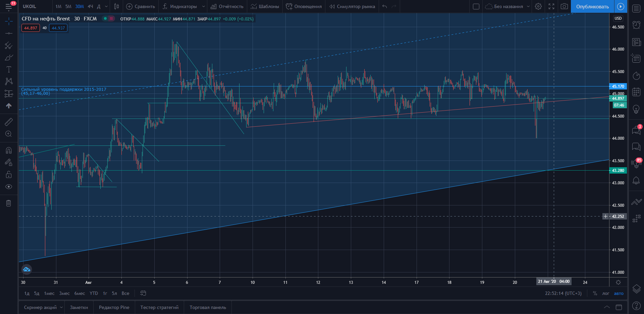
Task: Expand the Индикаторы dropdown arrow
Action: (203, 6)
